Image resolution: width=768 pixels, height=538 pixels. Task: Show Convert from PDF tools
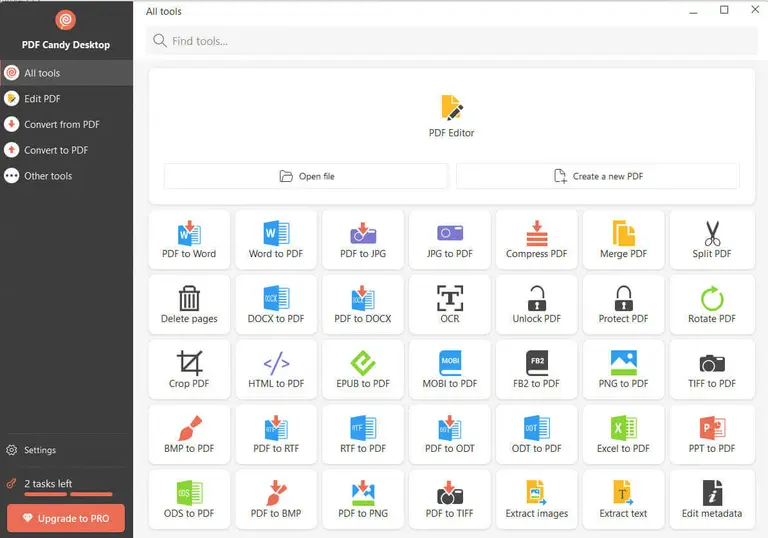point(67,124)
